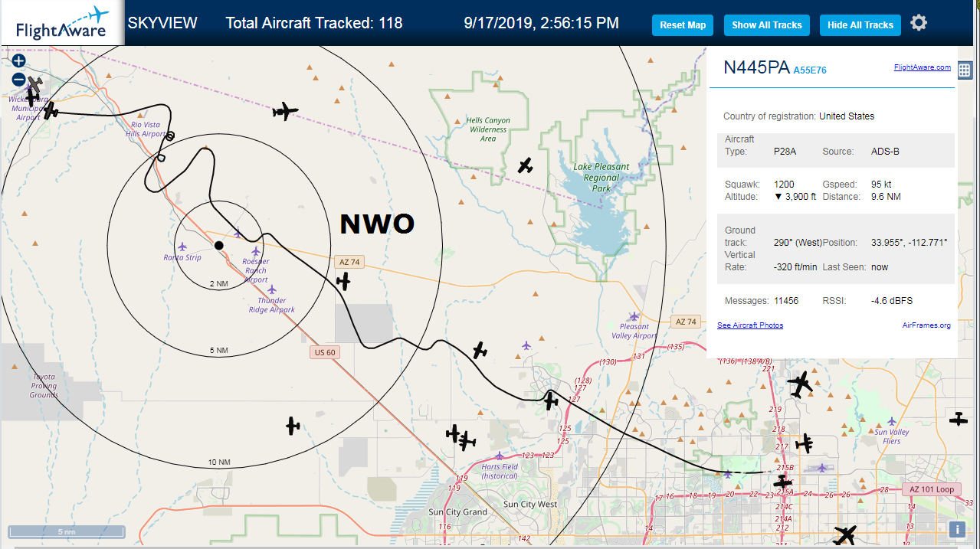The image size is (980, 549).
Task: Select aircraft icon on track near exit 127
Action: click(x=551, y=400)
